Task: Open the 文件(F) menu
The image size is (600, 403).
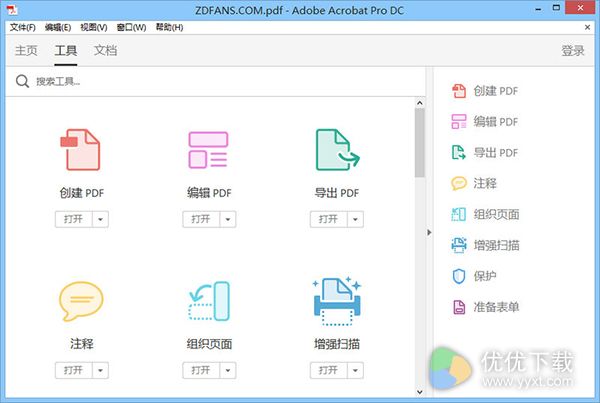Action: coord(23,27)
